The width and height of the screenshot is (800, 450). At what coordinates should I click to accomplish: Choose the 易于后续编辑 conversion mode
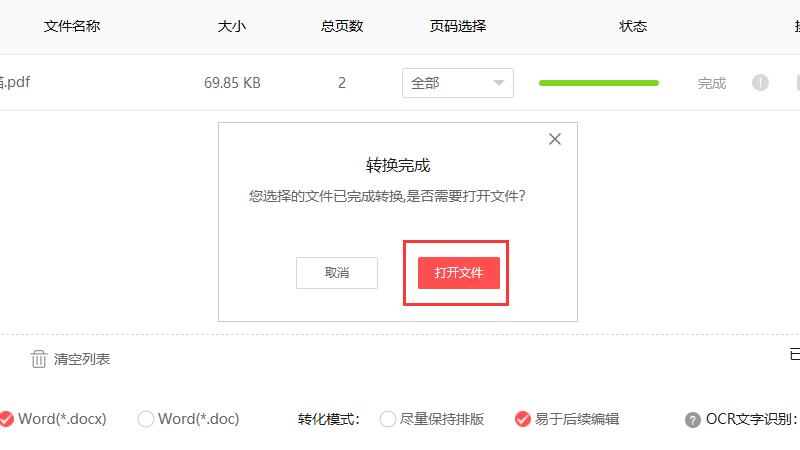point(522,419)
